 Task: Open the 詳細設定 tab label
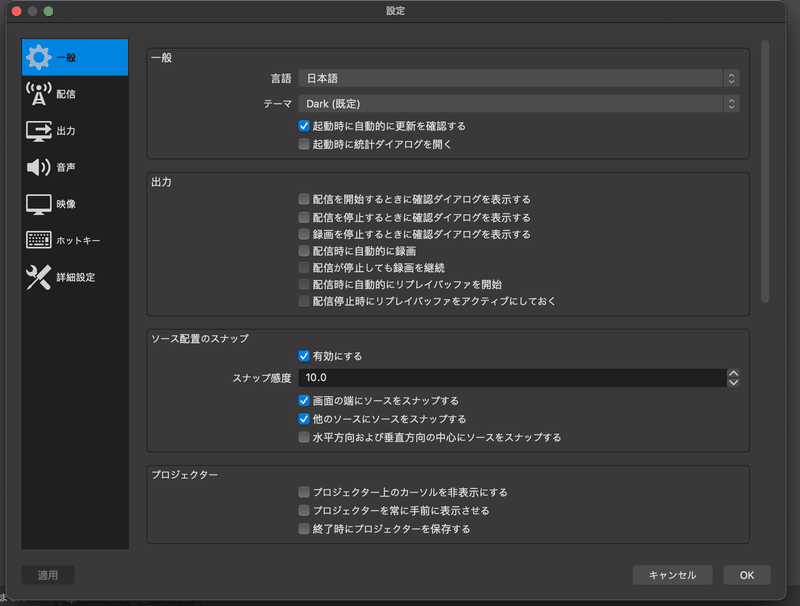click(x=76, y=277)
